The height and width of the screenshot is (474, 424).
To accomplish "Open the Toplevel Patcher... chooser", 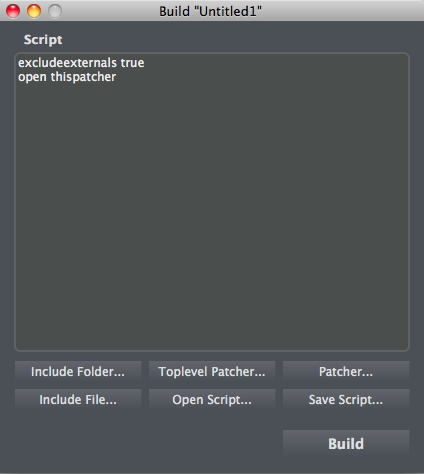I will click(x=212, y=371).
